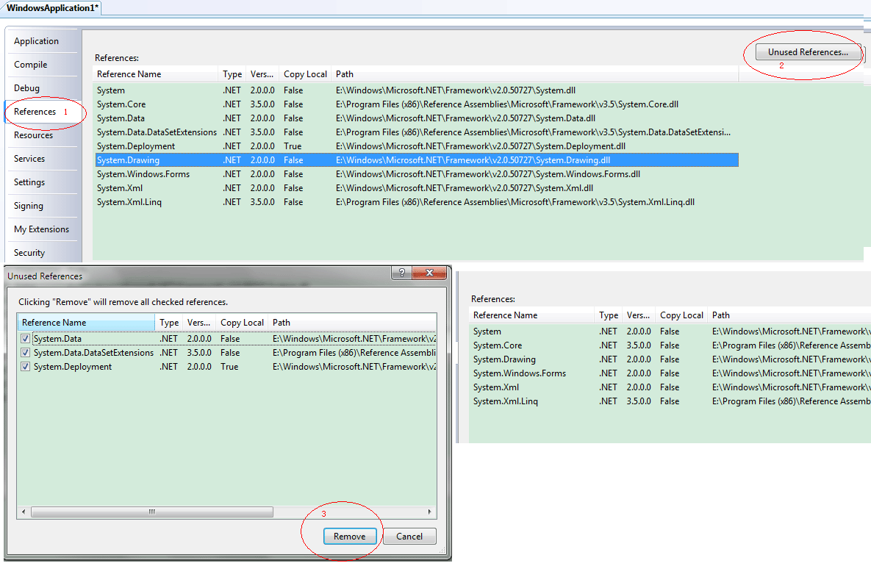Select the System row in top references list
Viewport: 871px width, 588px height.
tap(417, 90)
